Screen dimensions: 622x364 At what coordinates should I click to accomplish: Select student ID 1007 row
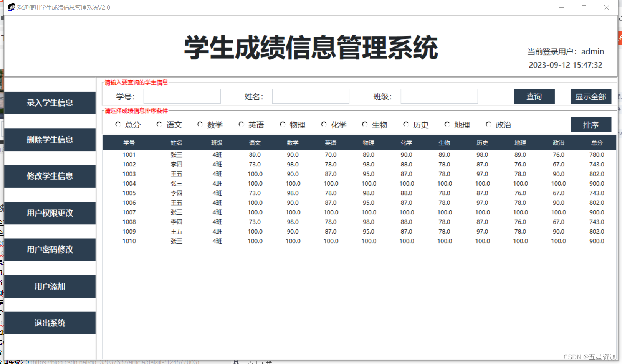click(359, 212)
